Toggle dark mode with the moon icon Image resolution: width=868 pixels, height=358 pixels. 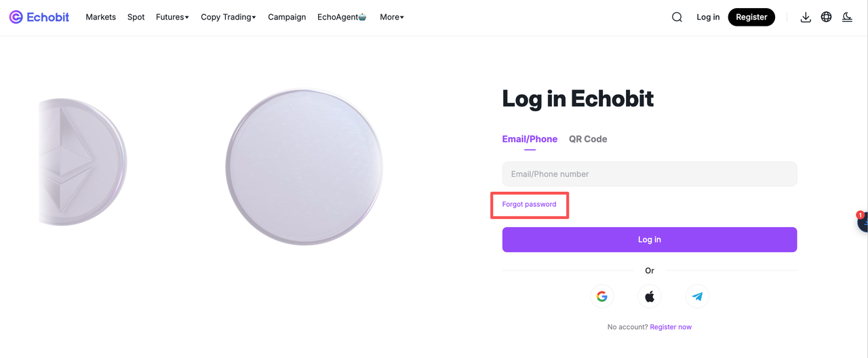pyautogui.click(x=847, y=17)
